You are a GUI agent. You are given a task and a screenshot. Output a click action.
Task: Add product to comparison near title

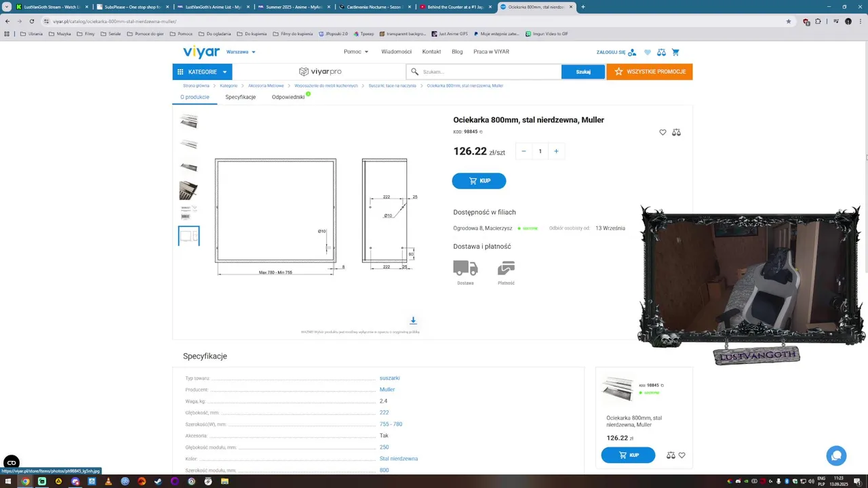click(x=676, y=132)
